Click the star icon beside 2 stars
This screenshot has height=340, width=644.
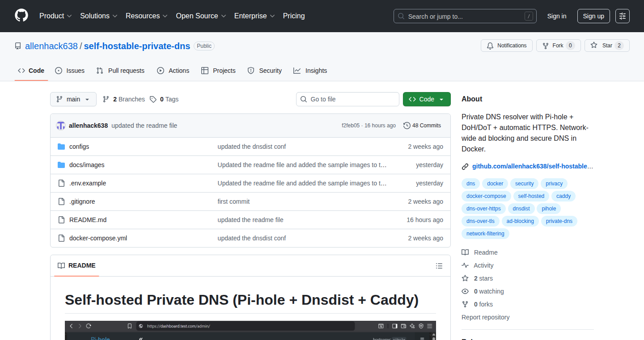click(465, 278)
